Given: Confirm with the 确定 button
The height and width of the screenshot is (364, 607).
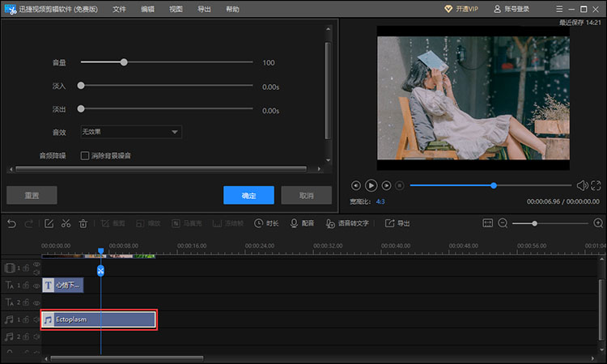Looking at the screenshot, I should pos(248,195).
